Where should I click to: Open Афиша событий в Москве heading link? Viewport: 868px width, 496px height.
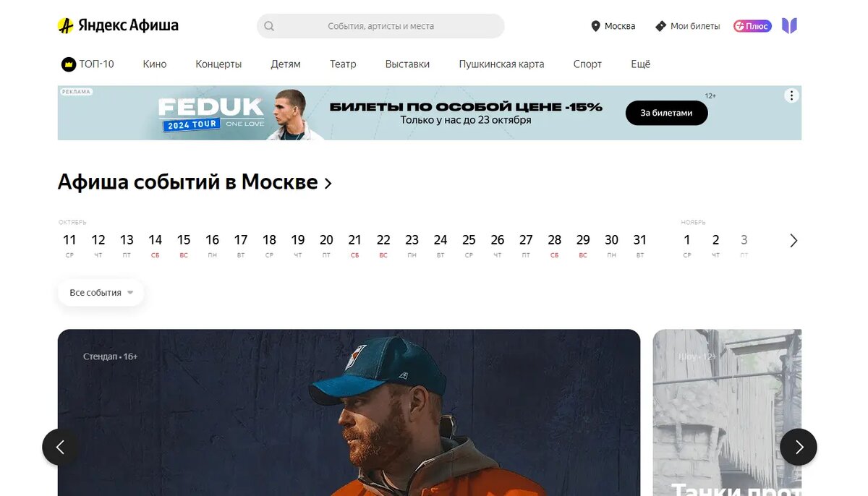point(195,182)
